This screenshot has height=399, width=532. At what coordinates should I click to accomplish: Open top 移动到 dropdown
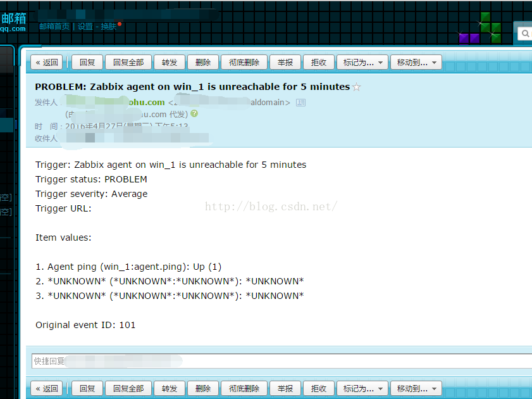[x=416, y=63]
